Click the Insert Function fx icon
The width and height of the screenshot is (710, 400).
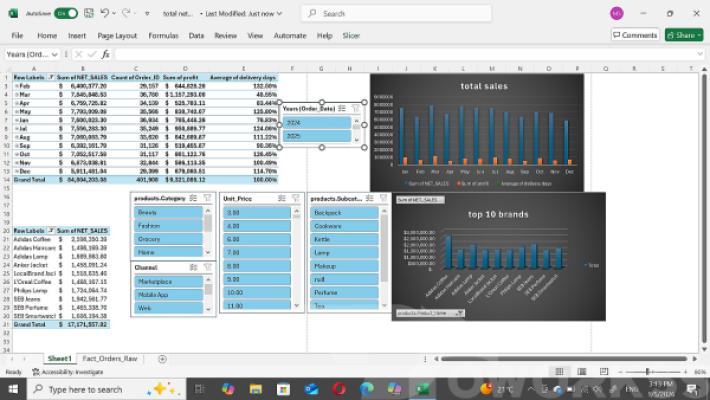point(106,54)
